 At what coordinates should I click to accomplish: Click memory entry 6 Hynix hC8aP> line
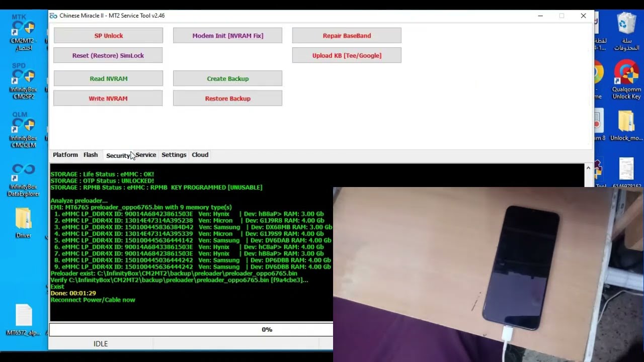[x=189, y=247]
